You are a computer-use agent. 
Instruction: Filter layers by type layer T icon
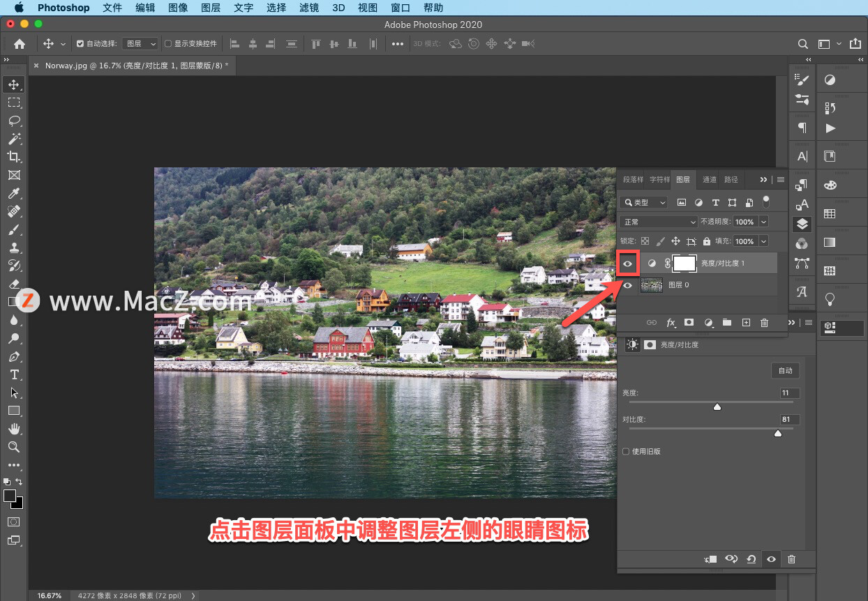(x=715, y=202)
